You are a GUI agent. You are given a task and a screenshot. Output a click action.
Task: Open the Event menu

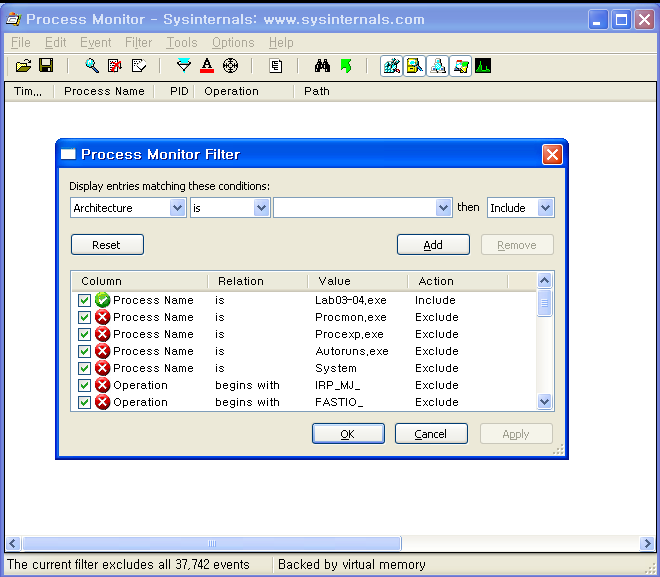point(96,43)
